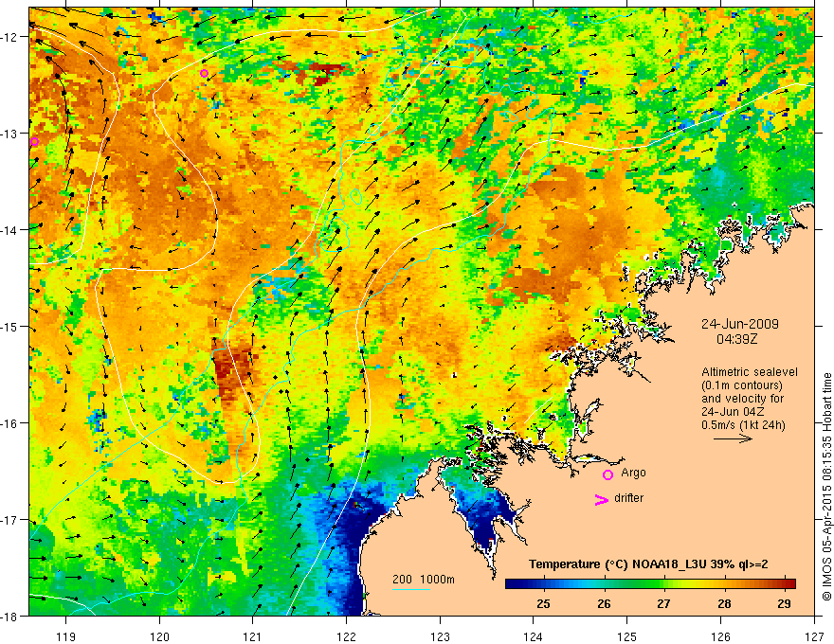Click the 124 longitude axis label
834x644 pixels.
(534, 636)
